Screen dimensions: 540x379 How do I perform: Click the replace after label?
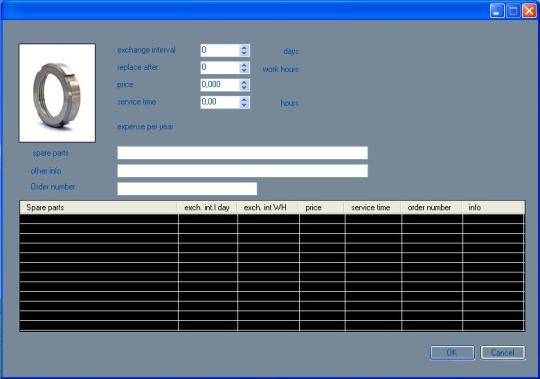click(138, 67)
